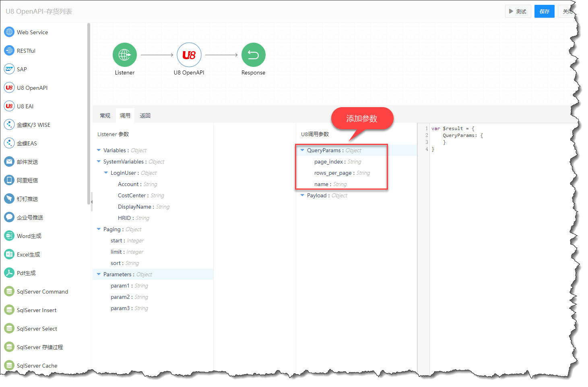Screen dimensions: 588x387
Task: Select the sort : String item
Action: (x=125, y=263)
